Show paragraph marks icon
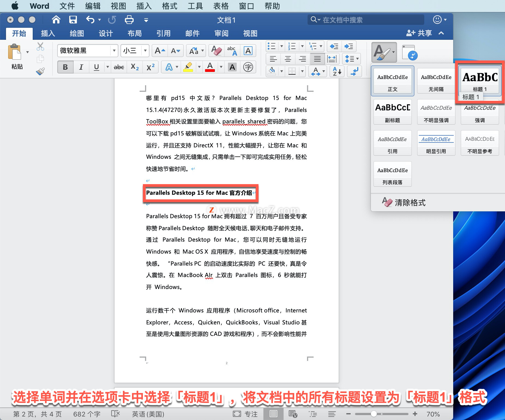The image size is (505, 420). tap(354, 71)
